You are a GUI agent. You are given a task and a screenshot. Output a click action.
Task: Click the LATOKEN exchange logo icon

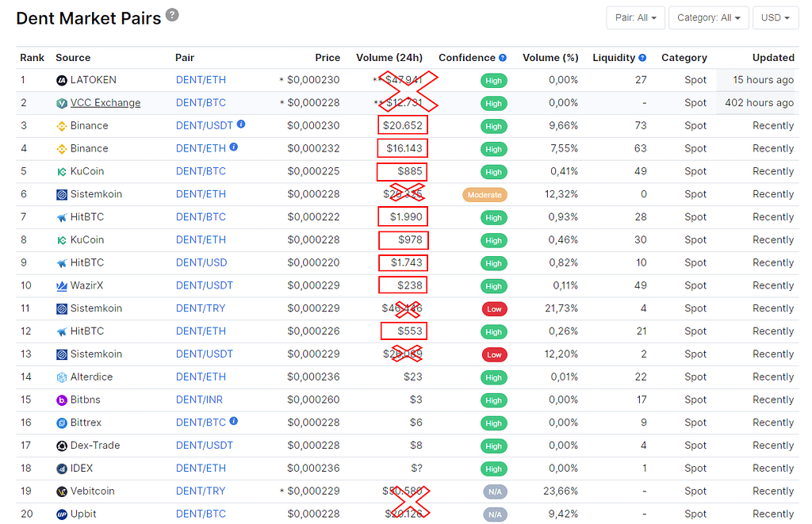pos(62,80)
